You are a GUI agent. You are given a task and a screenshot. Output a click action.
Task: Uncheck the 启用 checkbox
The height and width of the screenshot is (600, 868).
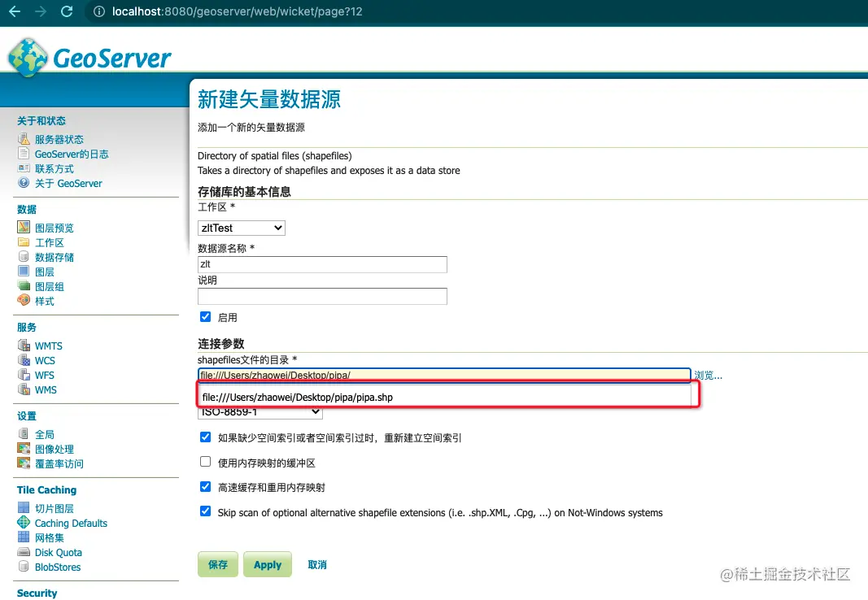(205, 317)
